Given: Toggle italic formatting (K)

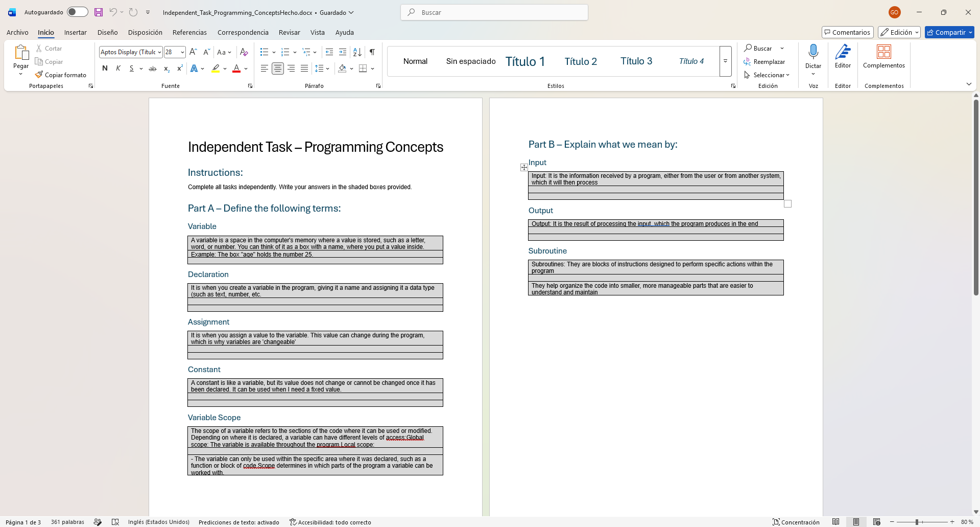Looking at the screenshot, I should tap(118, 68).
